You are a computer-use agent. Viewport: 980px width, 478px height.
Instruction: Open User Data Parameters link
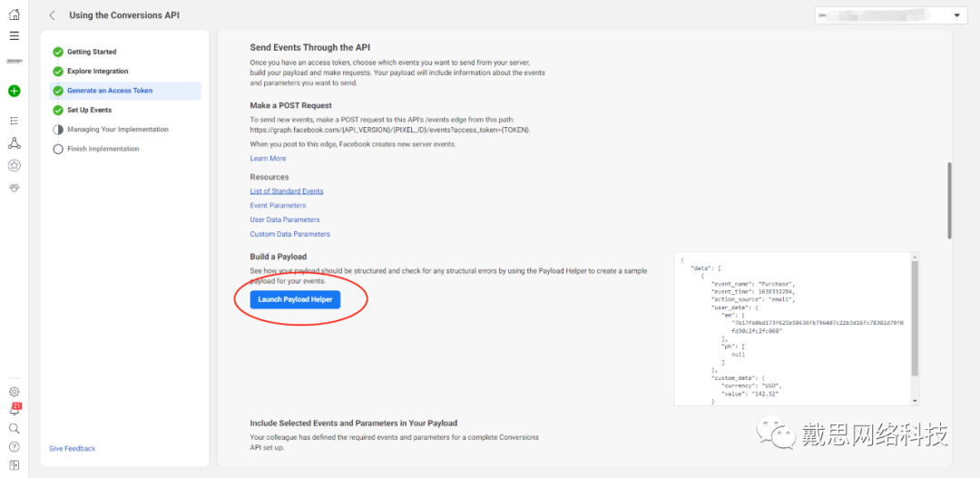(x=285, y=219)
